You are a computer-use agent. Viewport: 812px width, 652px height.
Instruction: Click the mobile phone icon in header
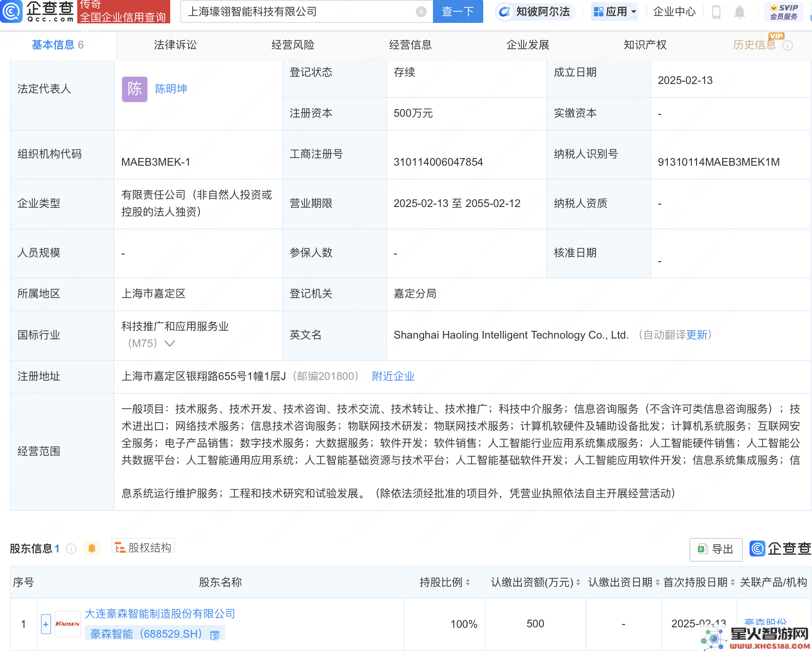pos(716,12)
